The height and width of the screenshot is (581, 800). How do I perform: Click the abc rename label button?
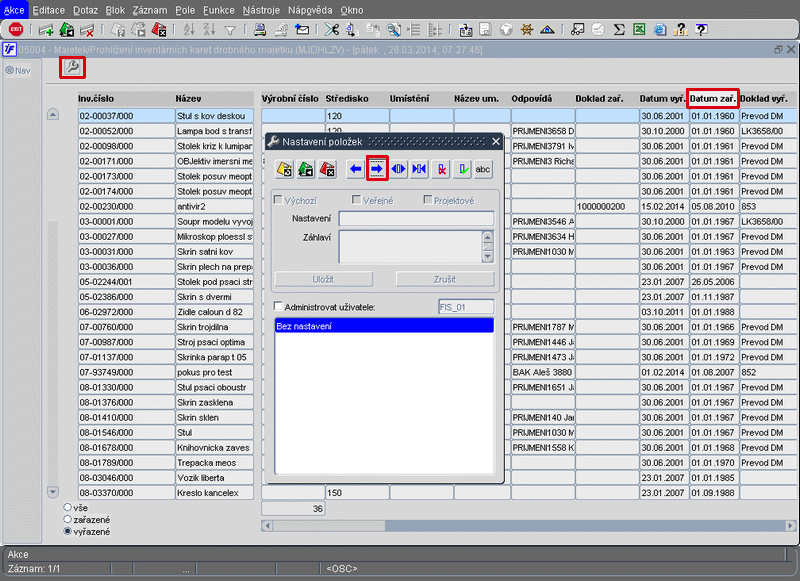tap(483, 169)
